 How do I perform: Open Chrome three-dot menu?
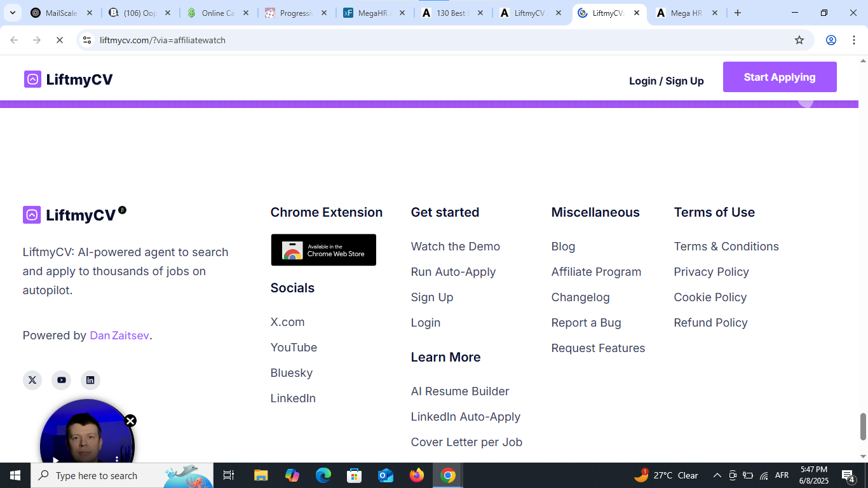[853, 40]
